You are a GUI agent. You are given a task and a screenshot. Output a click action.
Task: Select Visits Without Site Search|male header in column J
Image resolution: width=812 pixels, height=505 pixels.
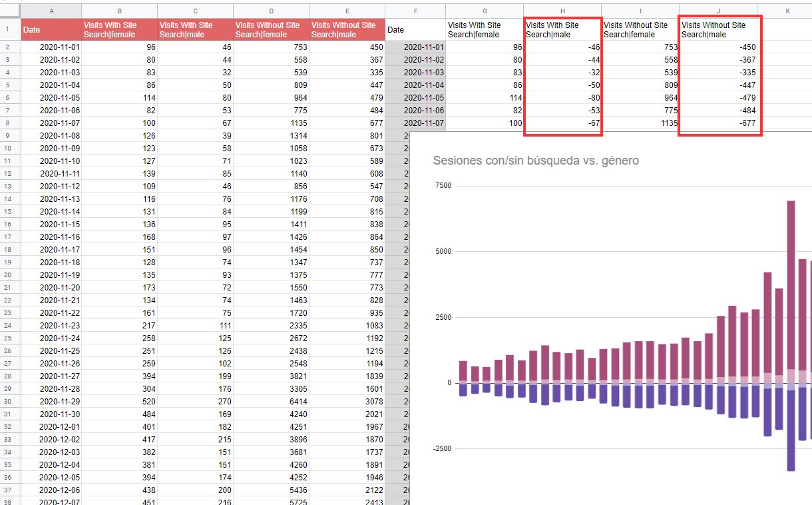(718, 30)
